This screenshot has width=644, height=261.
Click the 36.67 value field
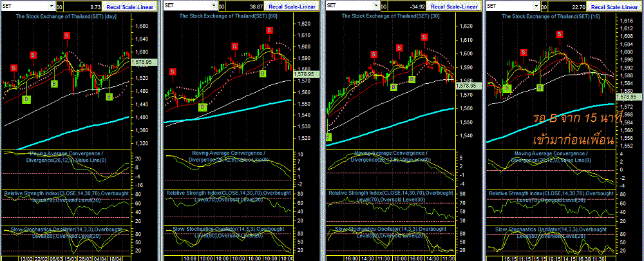click(243, 6)
